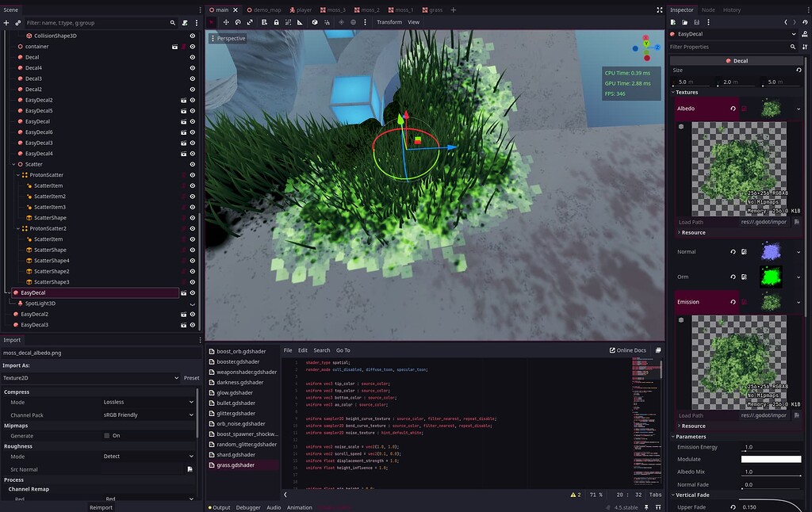This screenshot has height=512, width=812.
Task: Expand the Import As Texture2D dropdown
Action: 90,378
